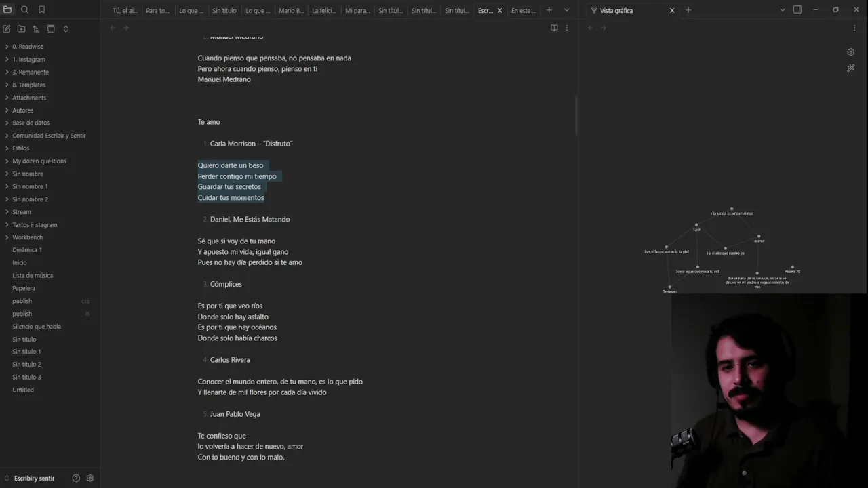
Task: Change the file explorer sort order
Action: 36,29
